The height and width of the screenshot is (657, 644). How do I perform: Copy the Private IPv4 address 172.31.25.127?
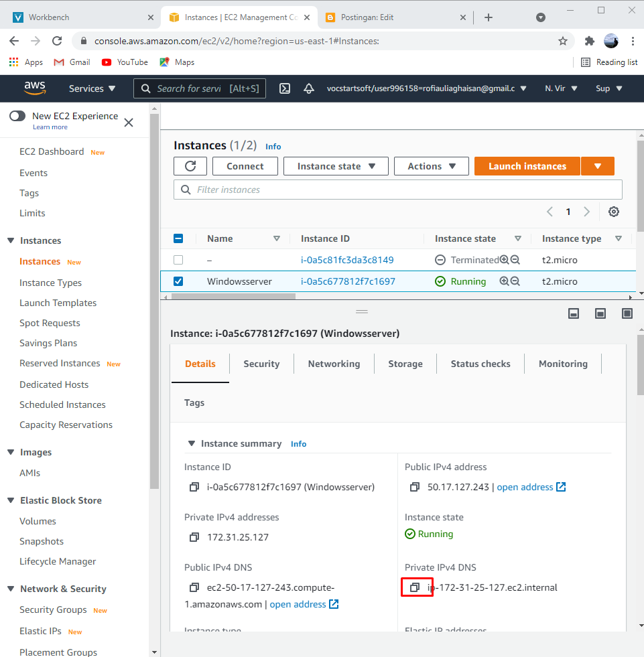194,537
